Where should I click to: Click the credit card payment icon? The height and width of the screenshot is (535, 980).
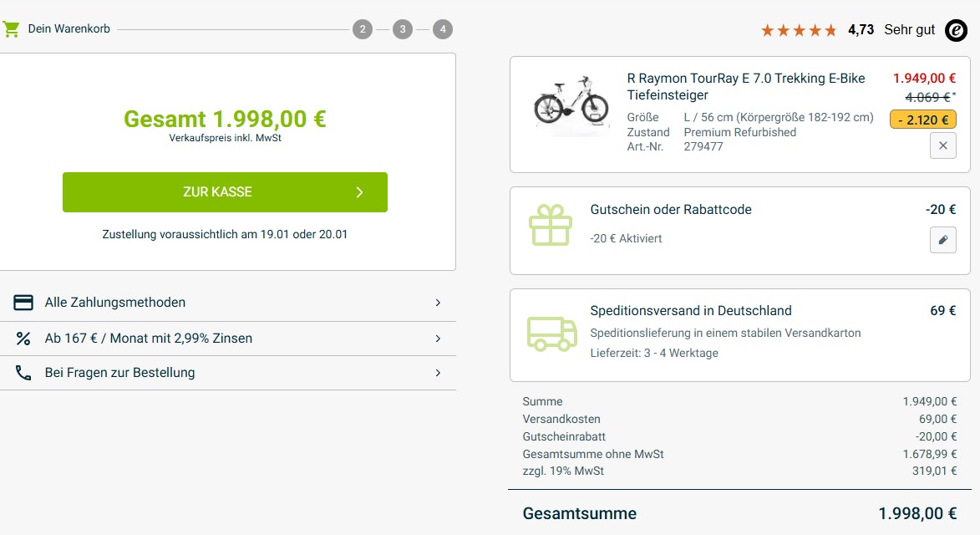(x=23, y=303)
